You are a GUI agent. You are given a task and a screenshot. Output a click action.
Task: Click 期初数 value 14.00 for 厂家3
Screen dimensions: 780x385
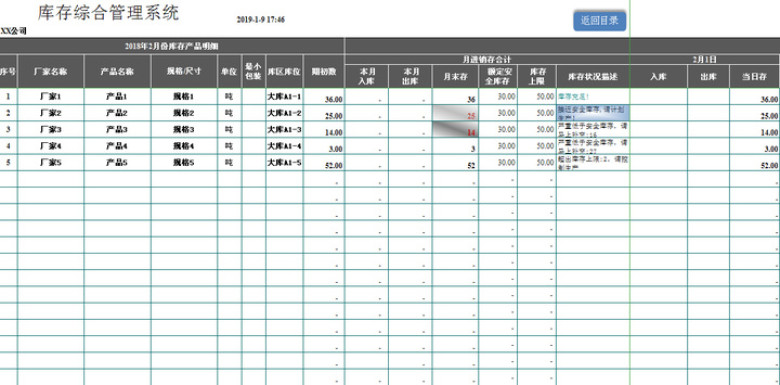(x=324, y=129)
